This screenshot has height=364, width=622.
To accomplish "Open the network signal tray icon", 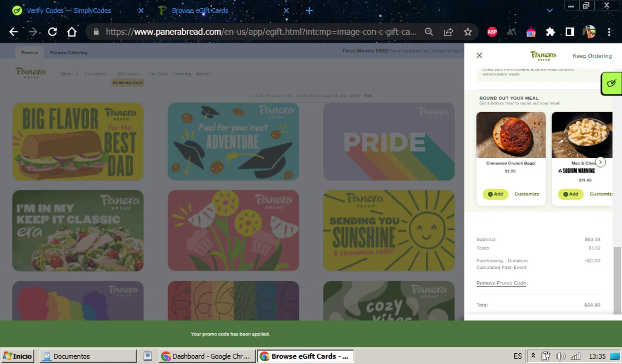I will [576, 356].
